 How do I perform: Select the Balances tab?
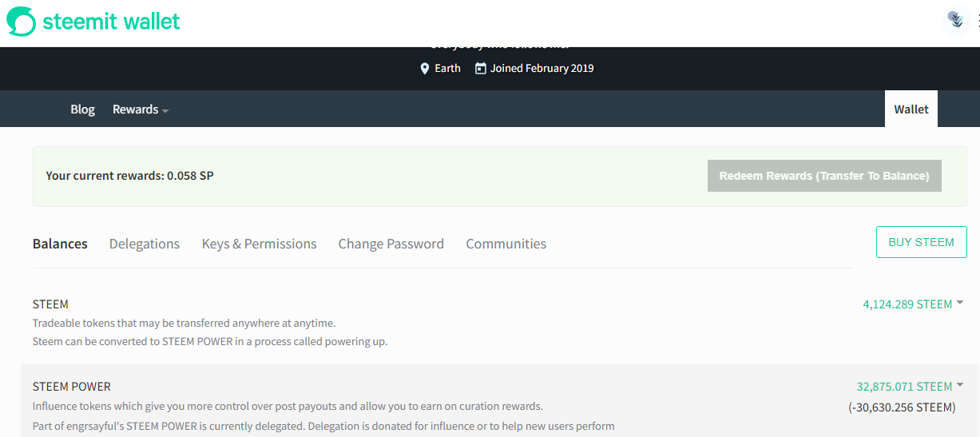coord(60,244)
